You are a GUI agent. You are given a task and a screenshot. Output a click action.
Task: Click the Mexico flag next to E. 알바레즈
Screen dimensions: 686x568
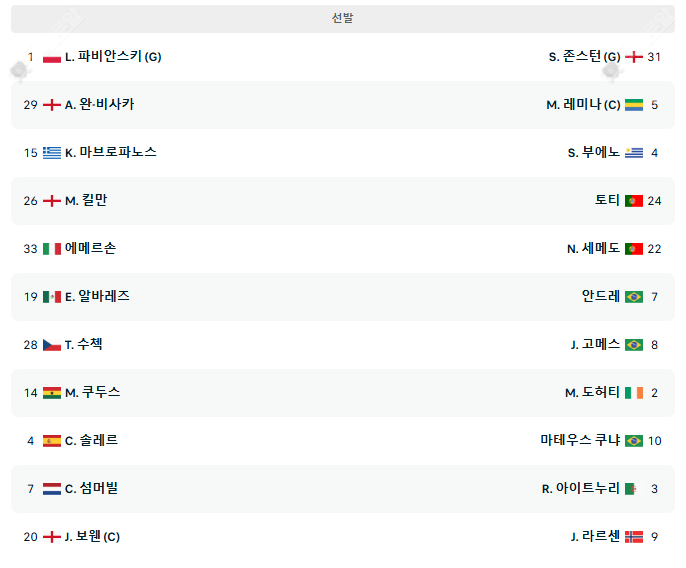[52, 297]
